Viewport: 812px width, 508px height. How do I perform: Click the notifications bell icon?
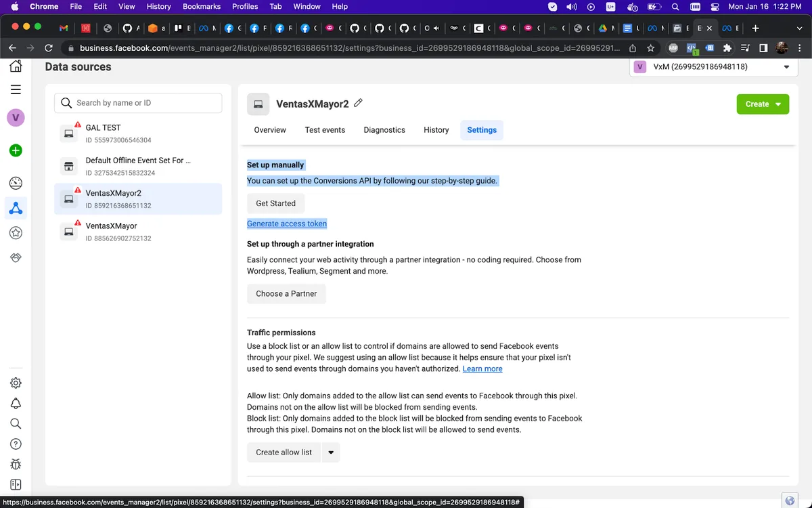point(16,403)
